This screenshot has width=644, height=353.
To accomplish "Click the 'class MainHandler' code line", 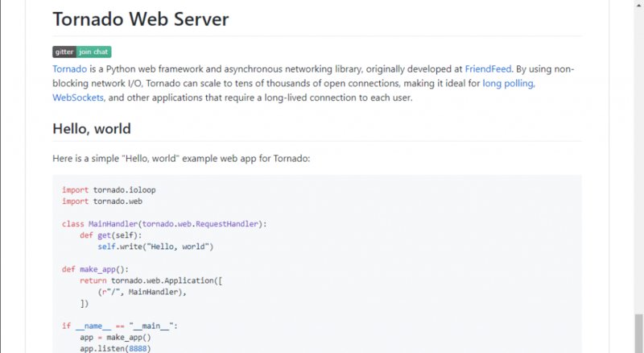I will (x=164, y=224).
